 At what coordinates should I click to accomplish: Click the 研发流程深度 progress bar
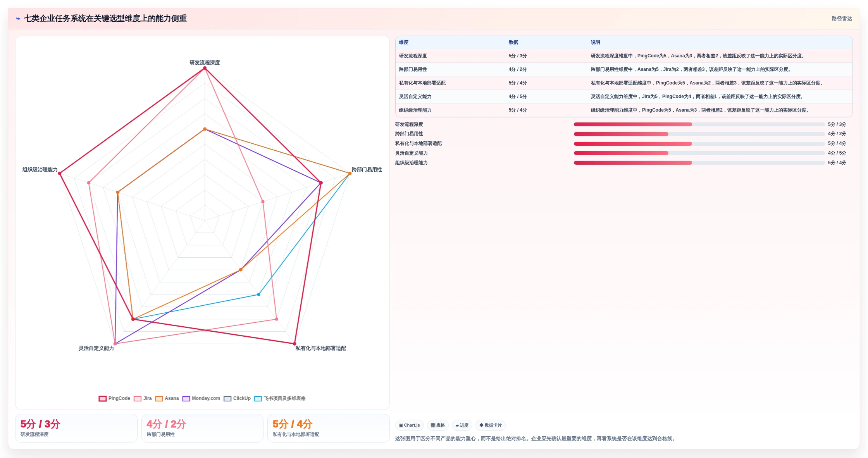[x=699, y=124]
